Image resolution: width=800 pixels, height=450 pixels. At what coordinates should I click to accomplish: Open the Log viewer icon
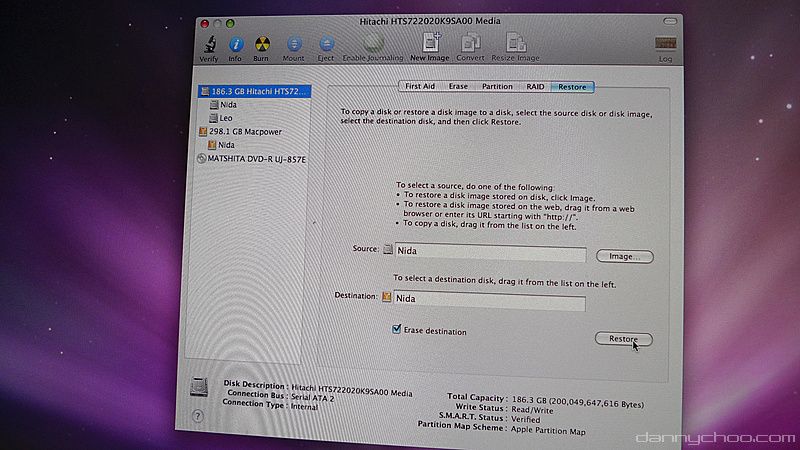click(665, 44)
